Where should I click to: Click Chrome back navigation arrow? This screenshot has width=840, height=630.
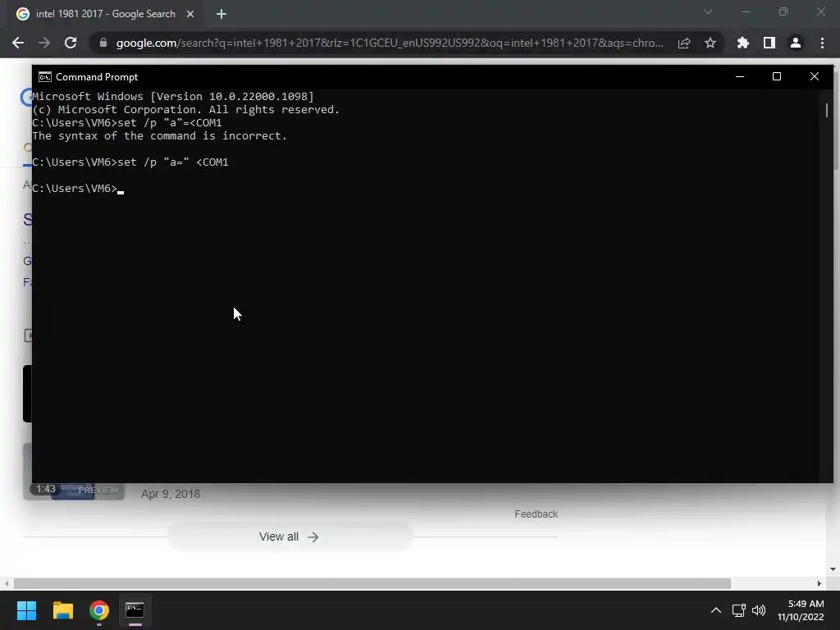coord(18,43)
